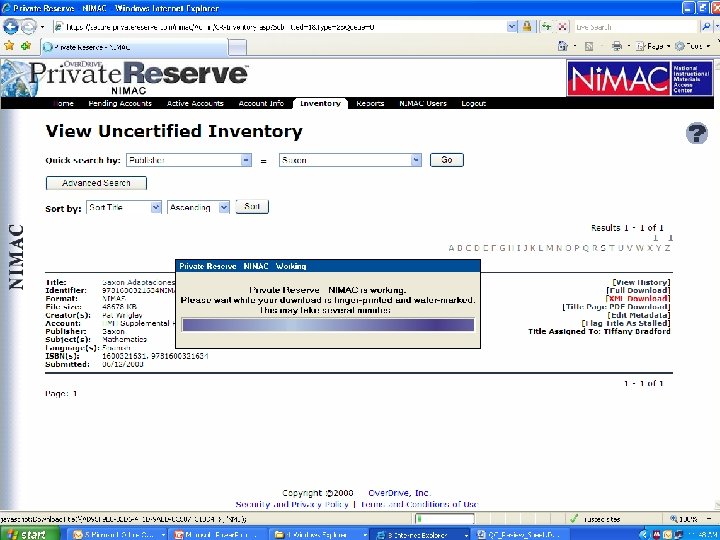Click the status bar loading progress indicator

(444, 519)
